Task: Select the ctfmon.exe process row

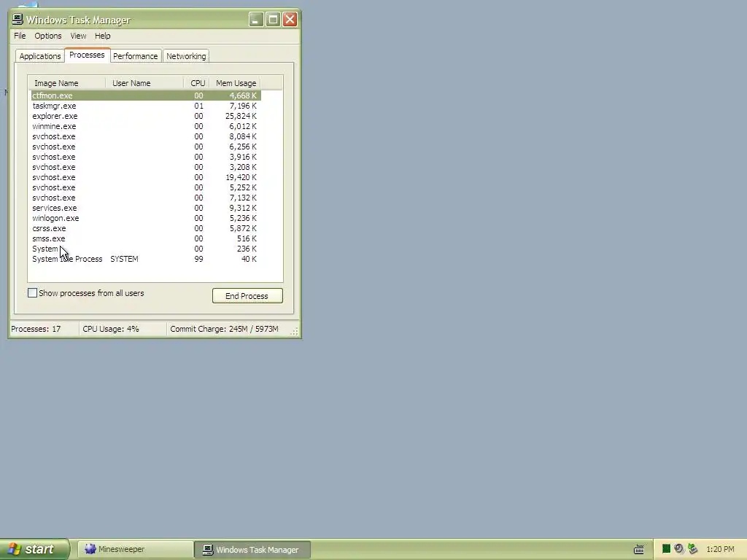Action: [146, 96]
